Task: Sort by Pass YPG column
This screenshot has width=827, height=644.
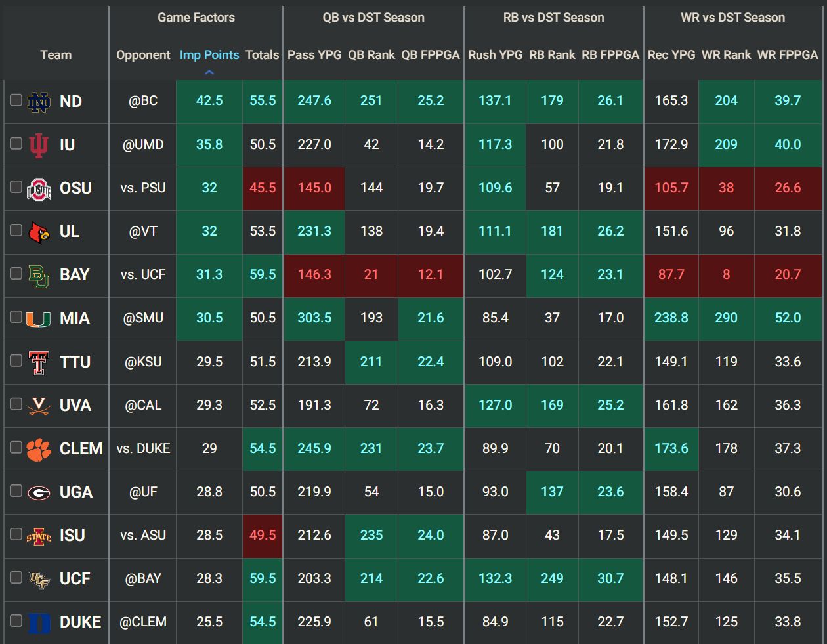Action: pos(314,55)
